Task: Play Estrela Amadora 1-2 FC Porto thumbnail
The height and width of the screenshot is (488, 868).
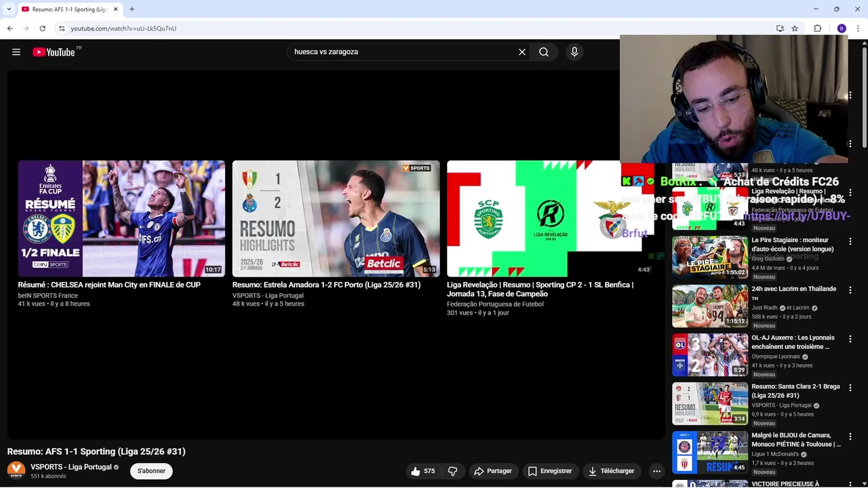Action: 336,218
